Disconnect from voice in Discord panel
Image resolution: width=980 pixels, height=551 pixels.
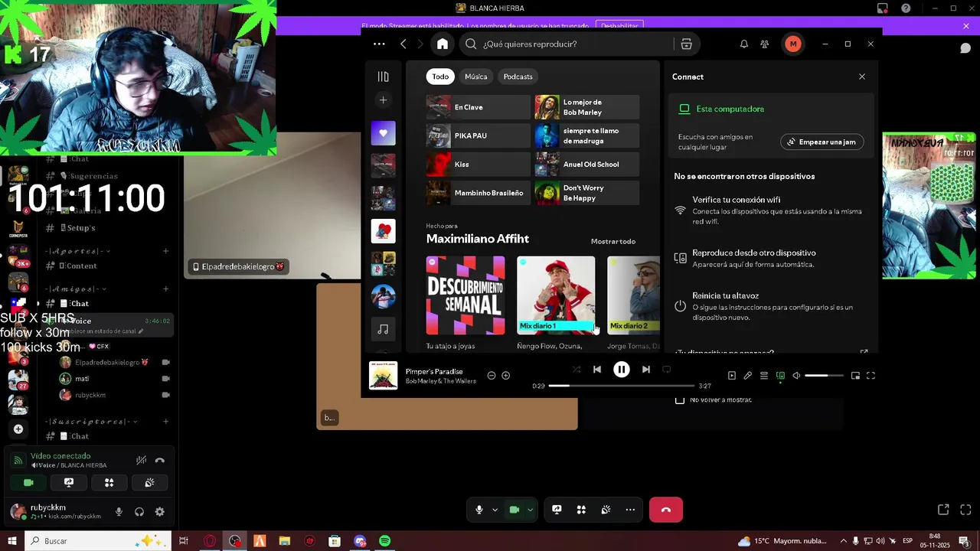(x=160, y=461)
